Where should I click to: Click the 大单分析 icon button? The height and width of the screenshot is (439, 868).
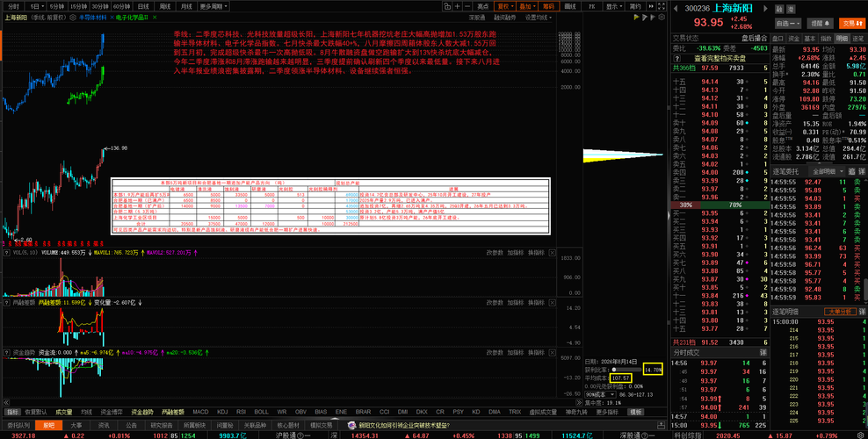coord(840,312)
